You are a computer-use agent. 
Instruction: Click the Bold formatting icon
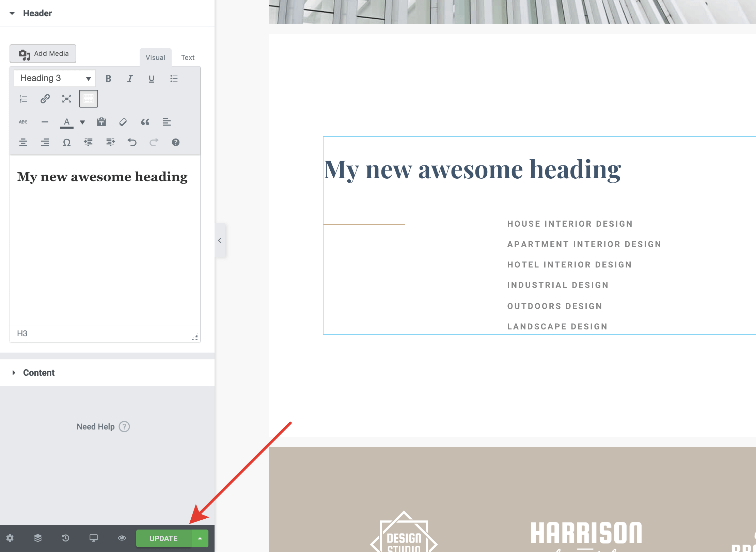pyautogui.click(x=108, y=79)
